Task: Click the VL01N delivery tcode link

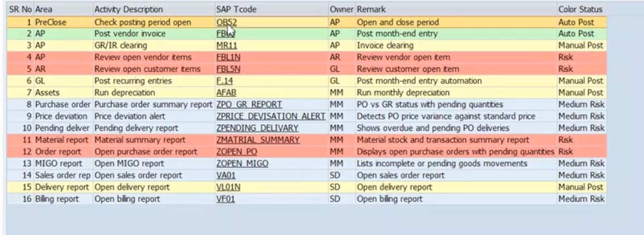Action: point(225,185)
